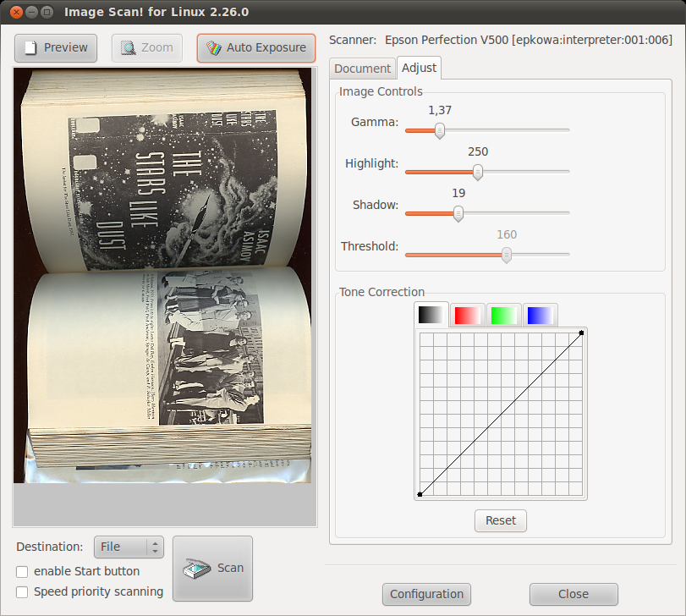Click the Gamma slider handle

pyautogui.click(x=440, y=130)
